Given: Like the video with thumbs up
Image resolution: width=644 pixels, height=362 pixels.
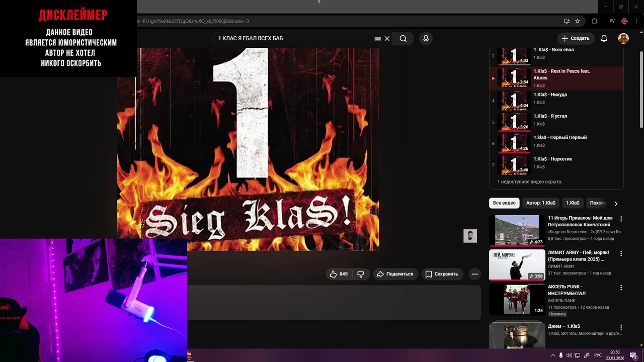Looking at the screenshot, I should [339, 274].
